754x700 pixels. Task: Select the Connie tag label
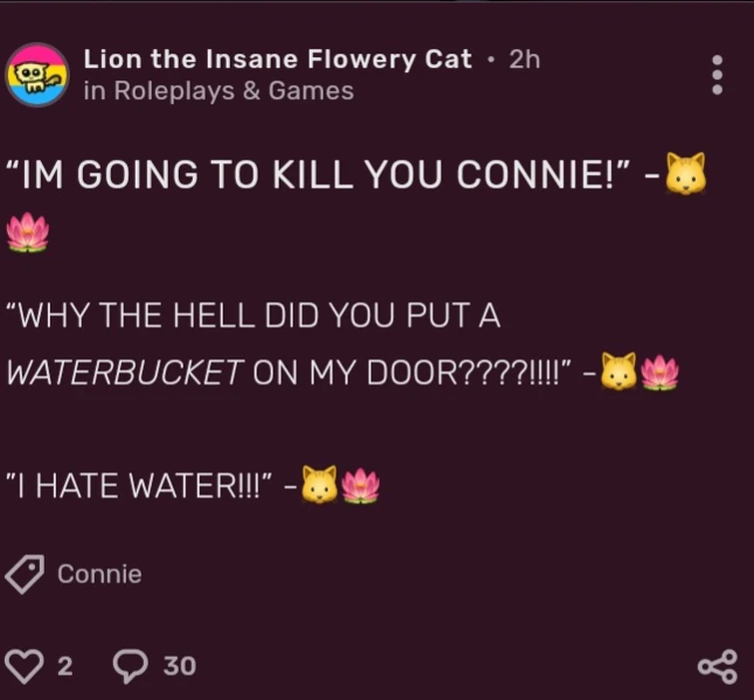[100, 574]
